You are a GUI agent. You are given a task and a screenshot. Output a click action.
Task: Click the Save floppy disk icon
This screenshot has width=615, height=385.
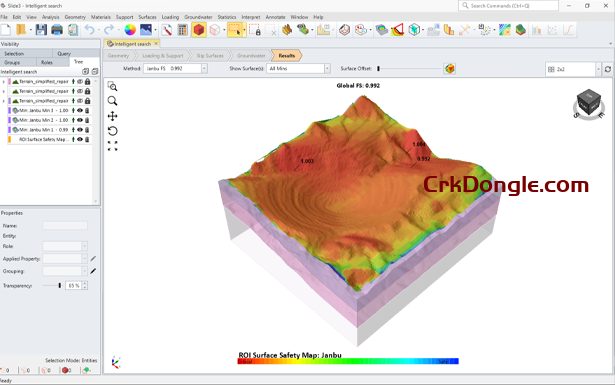(41, 30)
